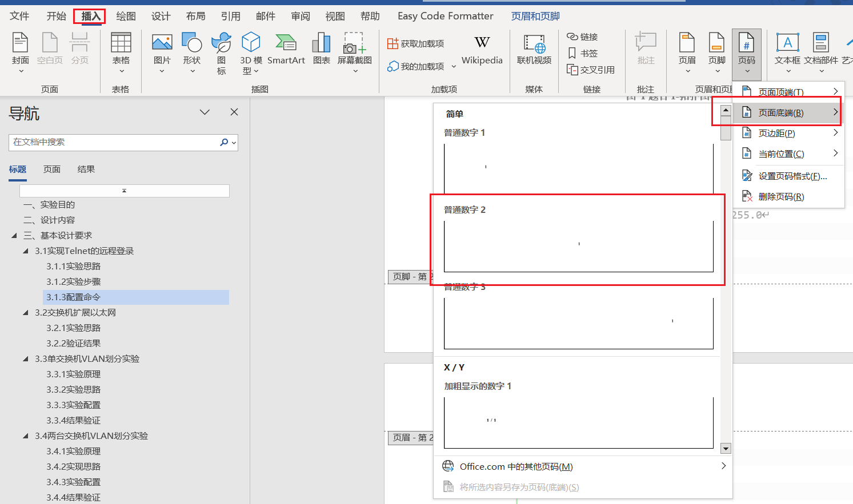Open the footer (页脚) dropdown

(x=717, y=53)
